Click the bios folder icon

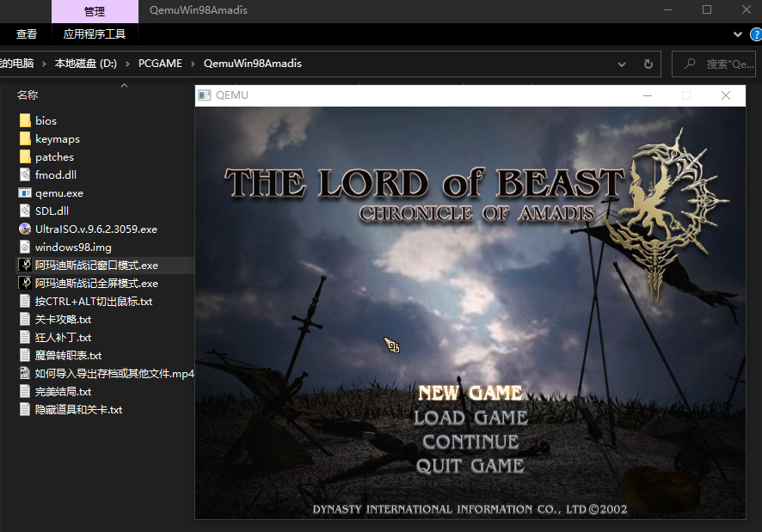click(x=25, y=120)
